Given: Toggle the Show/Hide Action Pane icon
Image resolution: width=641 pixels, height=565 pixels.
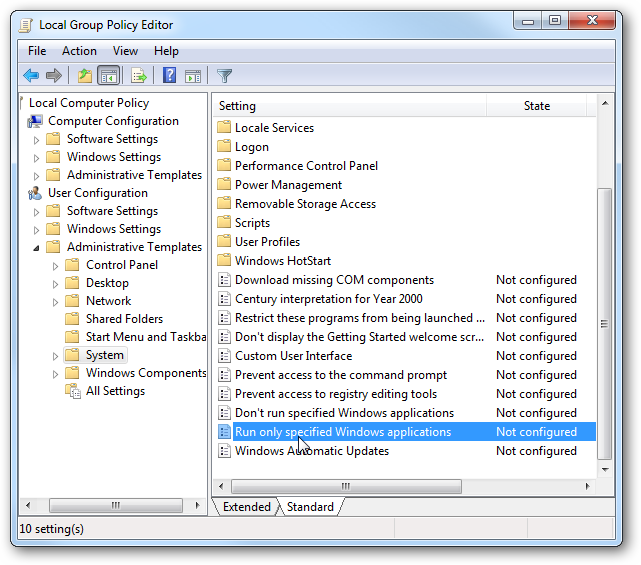Looking at the screenshot, I should pyautogui.click(x=193, y=76).
